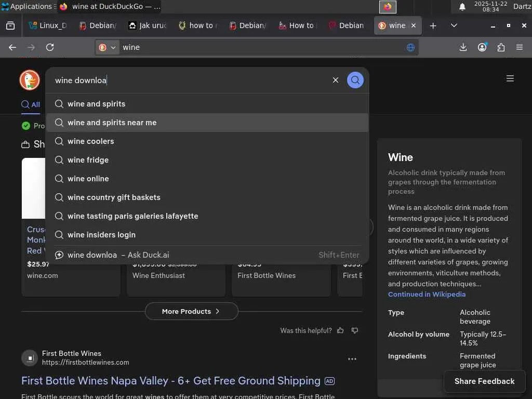The image size is (532, 399).
Task: Open First Bottle Wines Napa Valley ad link
Action: 170,381
